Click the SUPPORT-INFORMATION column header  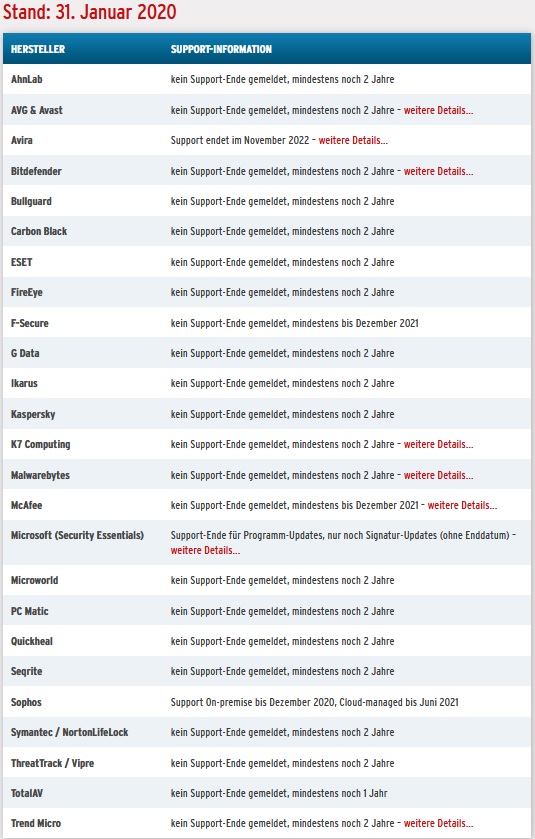221,49
